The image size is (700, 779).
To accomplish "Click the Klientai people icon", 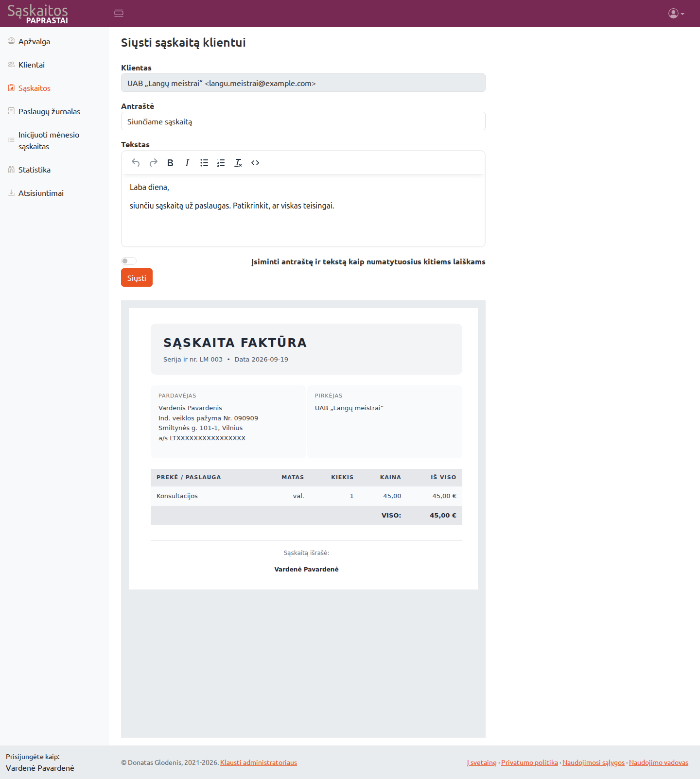I will 11,65.
